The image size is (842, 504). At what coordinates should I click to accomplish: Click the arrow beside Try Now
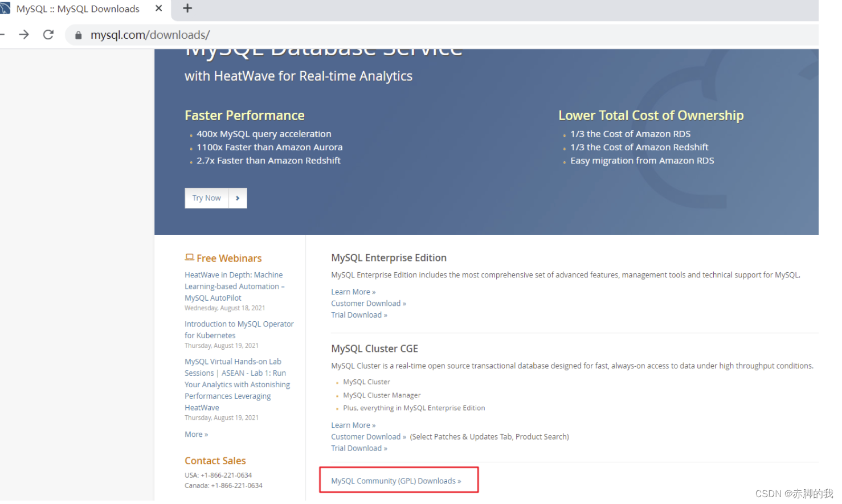click(x=238, y=198)
